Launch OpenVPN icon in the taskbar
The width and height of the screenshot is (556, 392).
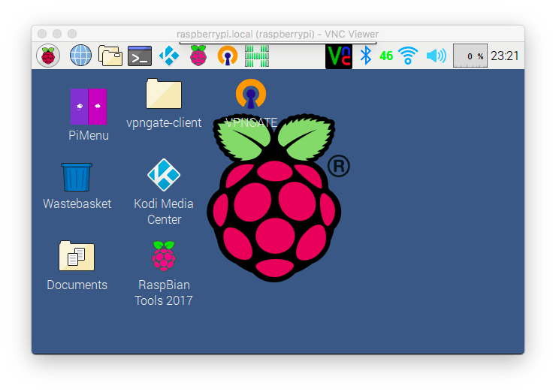click(228, 56)
